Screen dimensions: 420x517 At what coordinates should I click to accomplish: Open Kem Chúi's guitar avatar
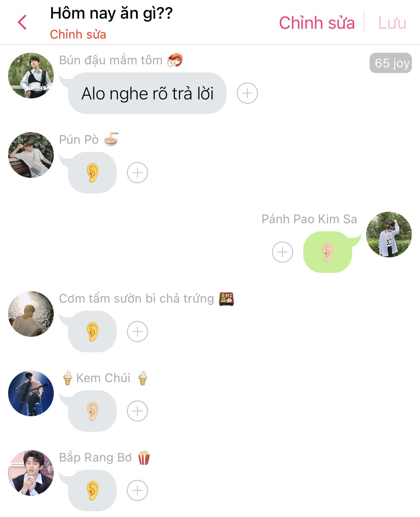pos(31,393)
